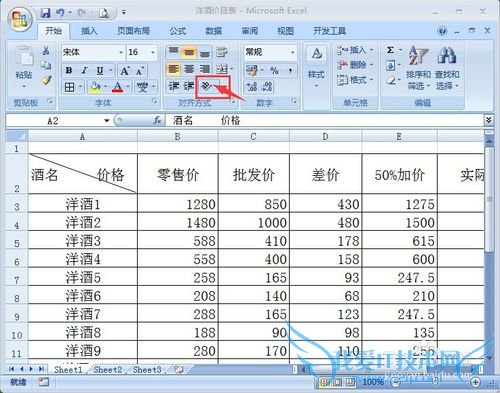500x393 pixels.
Task: Open print preview from quick access toolbar
Action: click(104, 13)
